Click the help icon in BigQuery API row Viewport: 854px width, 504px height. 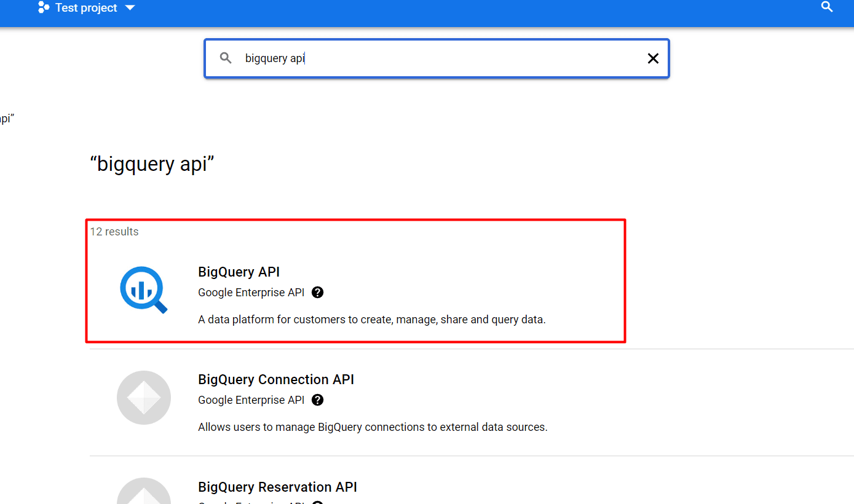tap(317, 293)
